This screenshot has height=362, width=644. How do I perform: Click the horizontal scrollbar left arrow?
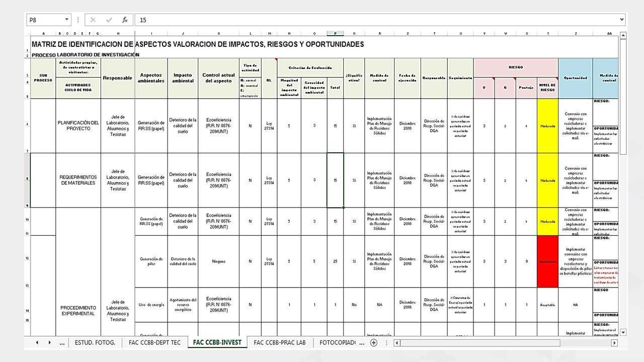point(397,343)
